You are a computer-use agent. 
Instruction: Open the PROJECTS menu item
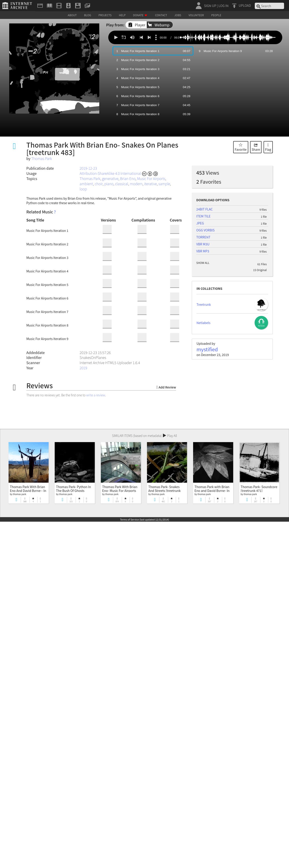(x=105, y=15)
